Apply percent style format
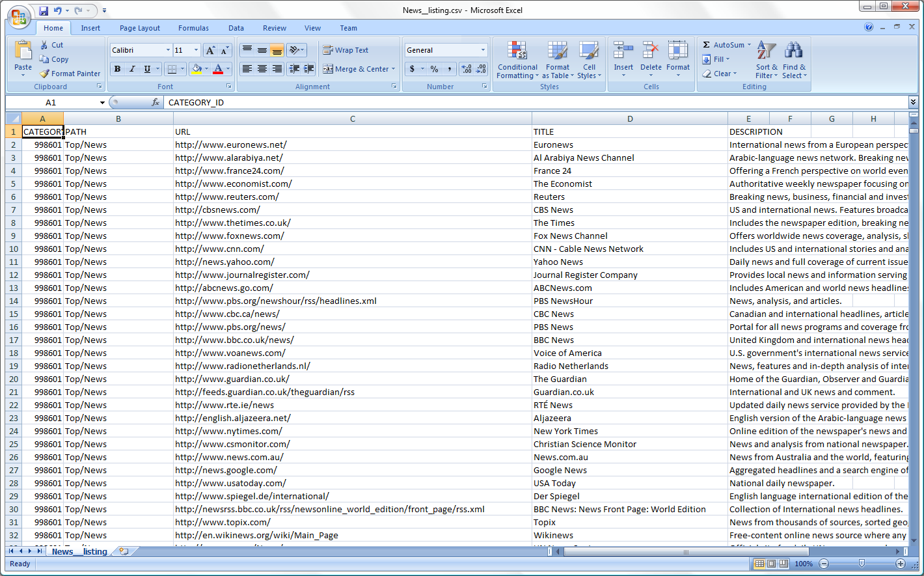Viewport: 924px width, 576px height. point(434,69)
